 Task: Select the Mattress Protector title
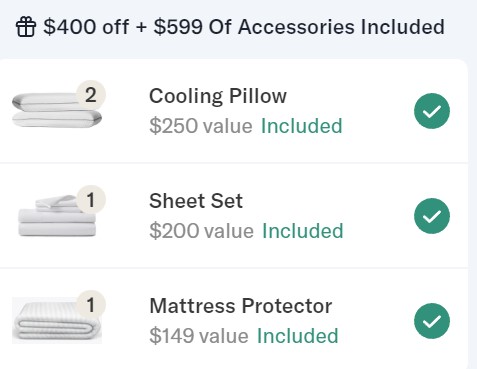pyautogui.click(x=241, y=306)
